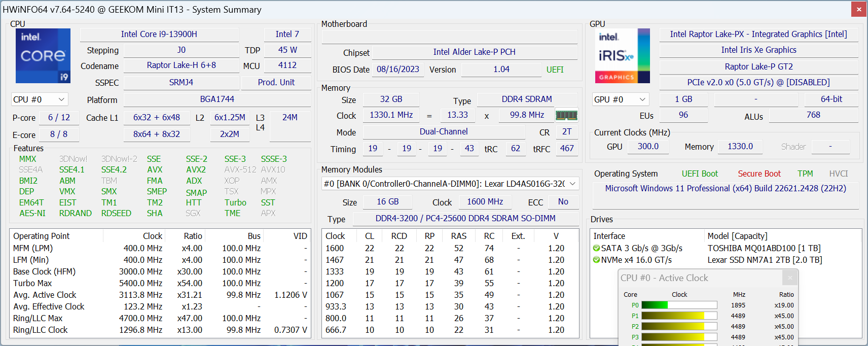This screenshot has height=346, width=868.
Task: Select the Intel Core i9-13900H name field
Action: coord(159,34)
